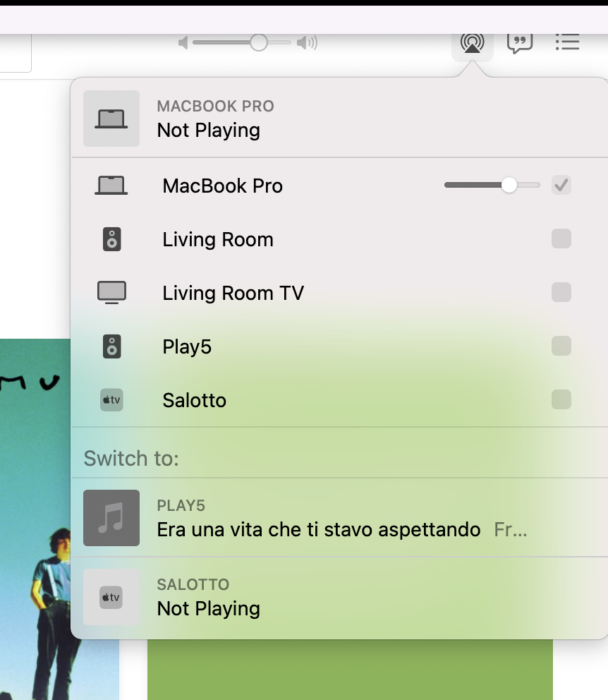Uncheck the MacBook Pro output checkbox

[x=561, y=185]
